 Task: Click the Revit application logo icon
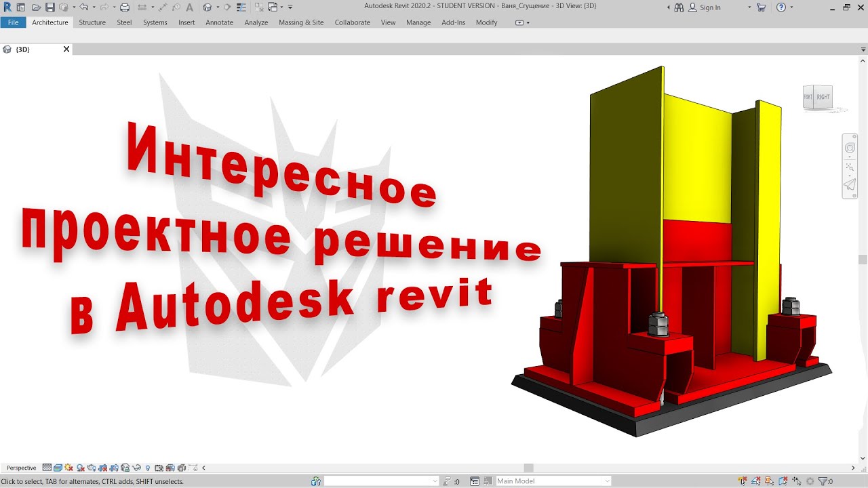pos(7,7)
